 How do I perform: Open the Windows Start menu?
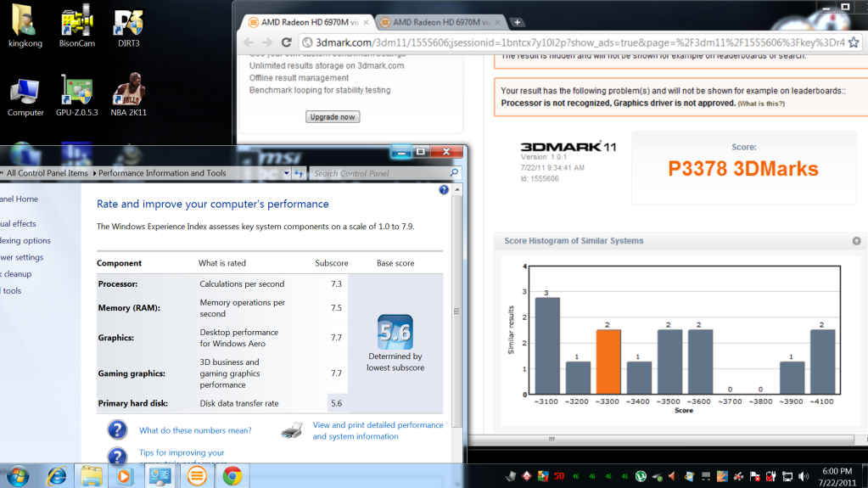[18, 476]
